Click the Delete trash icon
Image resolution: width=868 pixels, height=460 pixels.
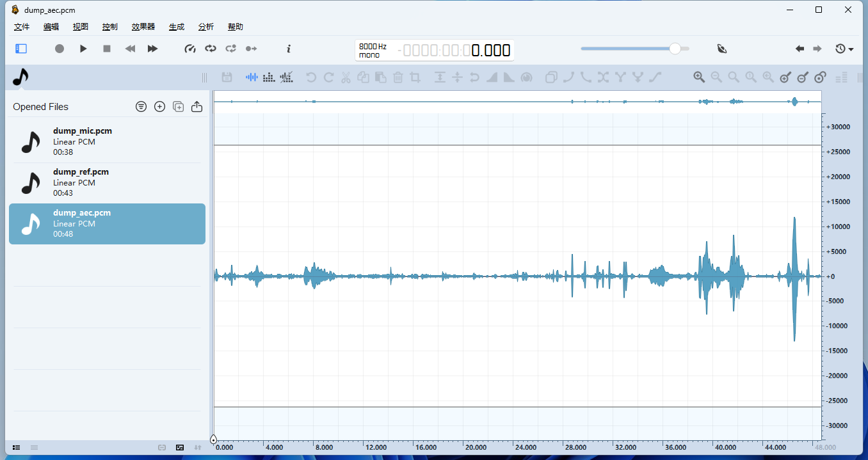coord(398,77)
